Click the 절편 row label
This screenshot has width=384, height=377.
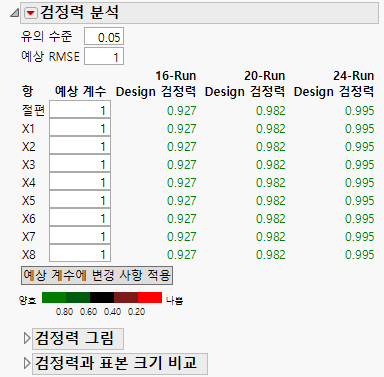(33, 110)
